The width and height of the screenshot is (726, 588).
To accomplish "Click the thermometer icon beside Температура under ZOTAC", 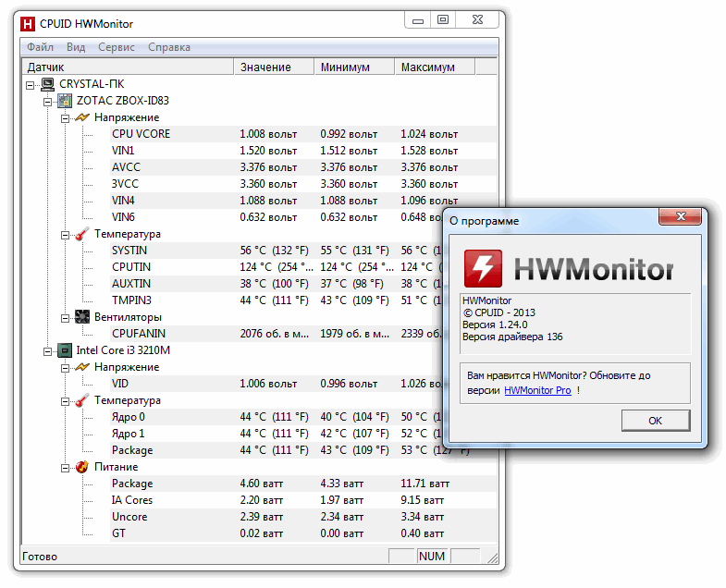I will (82, 234).
